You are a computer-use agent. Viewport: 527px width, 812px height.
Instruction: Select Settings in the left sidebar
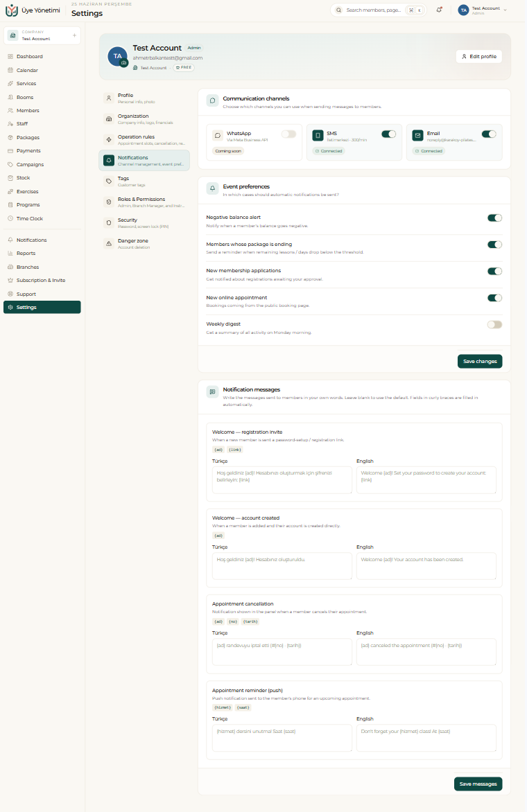(42, 307)
